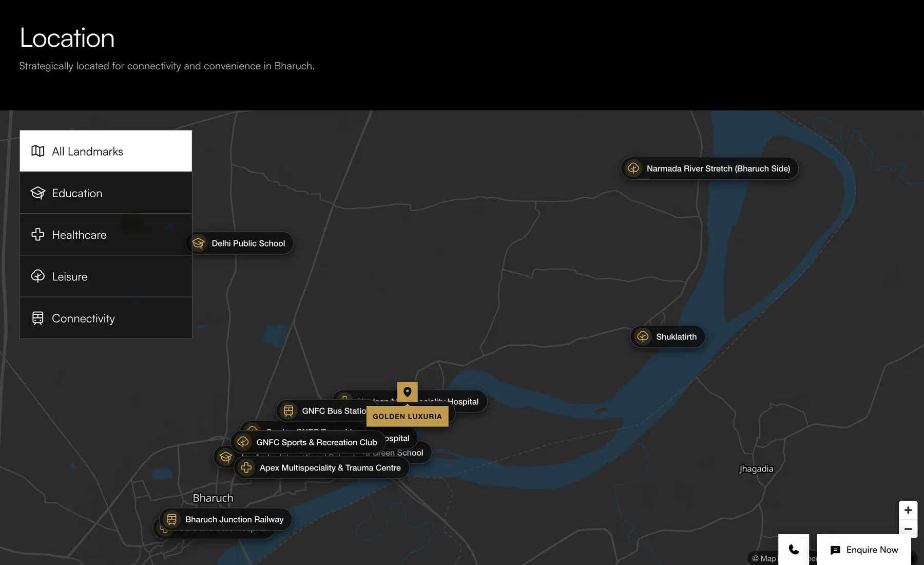Click the Bharuch city label on map
Viewport: 924px width, 565px height.
tap(213, 498)
